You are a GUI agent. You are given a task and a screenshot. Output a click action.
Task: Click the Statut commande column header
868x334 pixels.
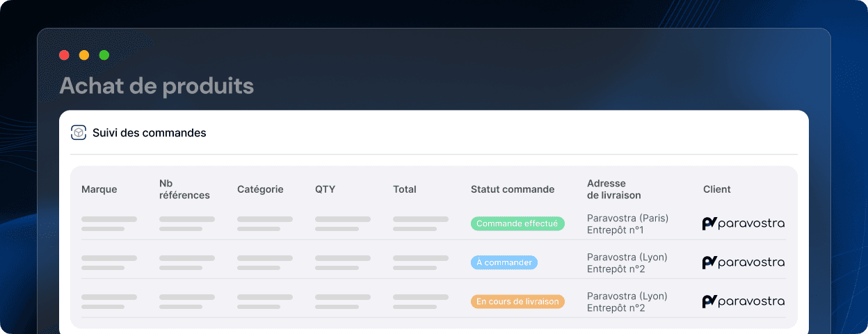click(x=513, y=189)
